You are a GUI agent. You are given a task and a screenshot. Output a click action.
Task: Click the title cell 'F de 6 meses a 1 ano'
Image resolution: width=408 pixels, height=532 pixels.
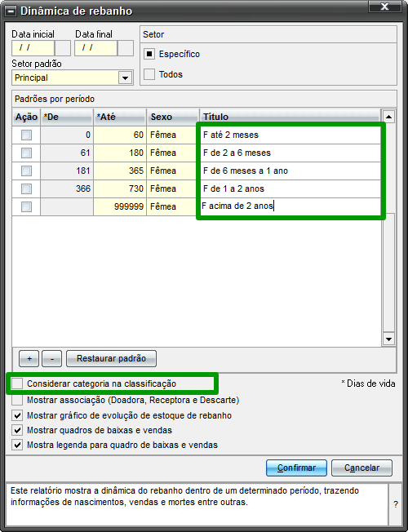[290, 171]
